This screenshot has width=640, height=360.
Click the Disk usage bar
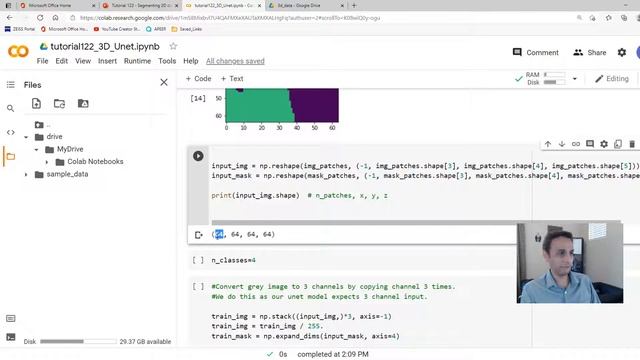point(78,341)
